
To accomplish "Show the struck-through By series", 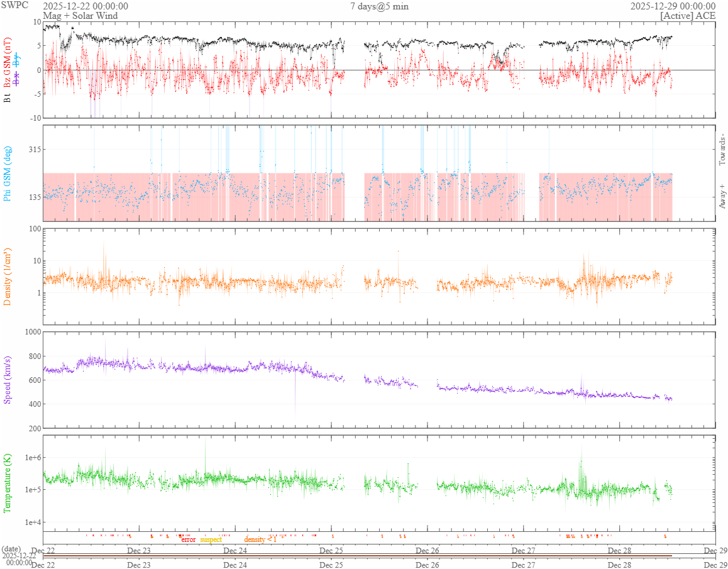I will coord(18,60).
